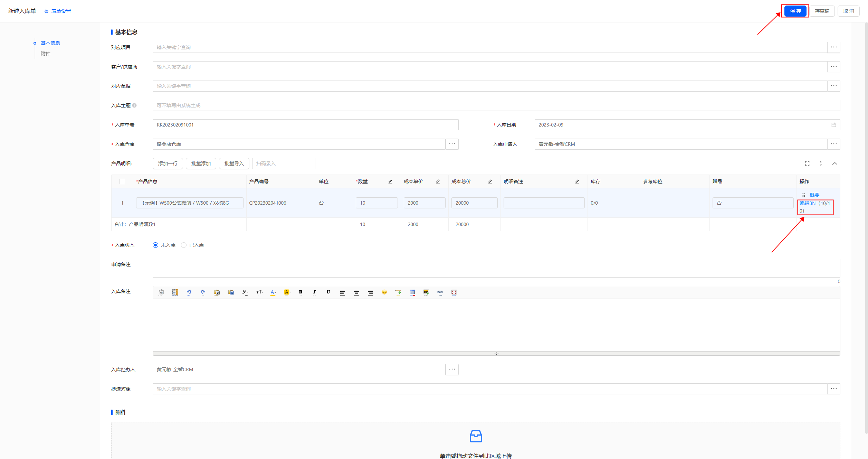Open the 概要 link in row 1
The image size is (868, 459).
(814, 195)
